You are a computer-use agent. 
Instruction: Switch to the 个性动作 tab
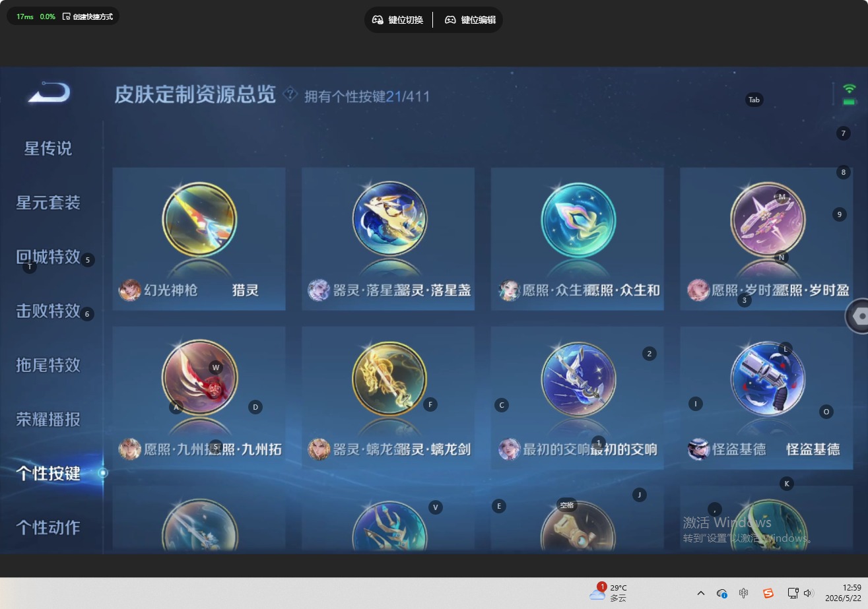pyautogui.click(x=48, y=527)
